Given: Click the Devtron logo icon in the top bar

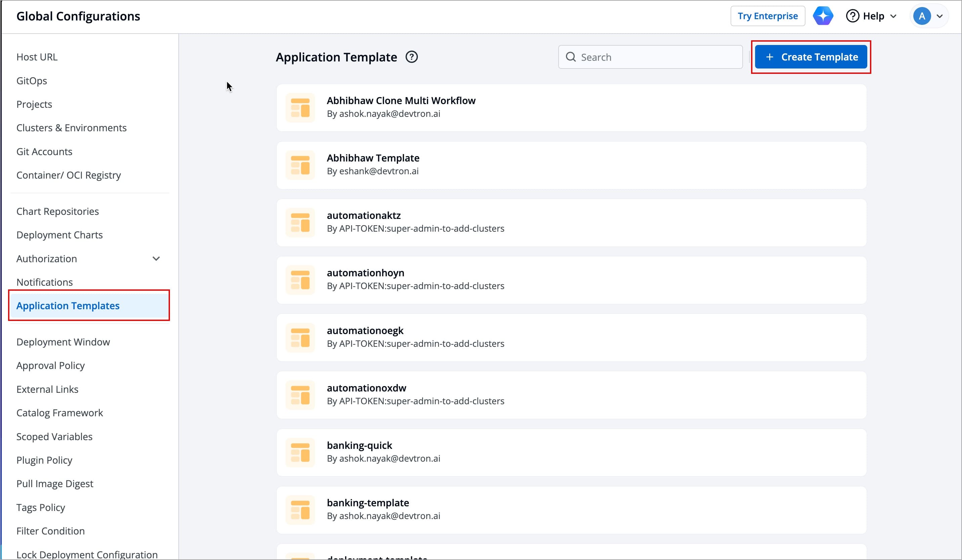Looking at the screenshot, I should point(823,16).
